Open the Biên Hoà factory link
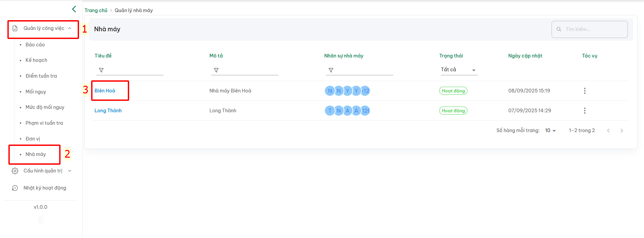644x238 pixels. [105, 91]
